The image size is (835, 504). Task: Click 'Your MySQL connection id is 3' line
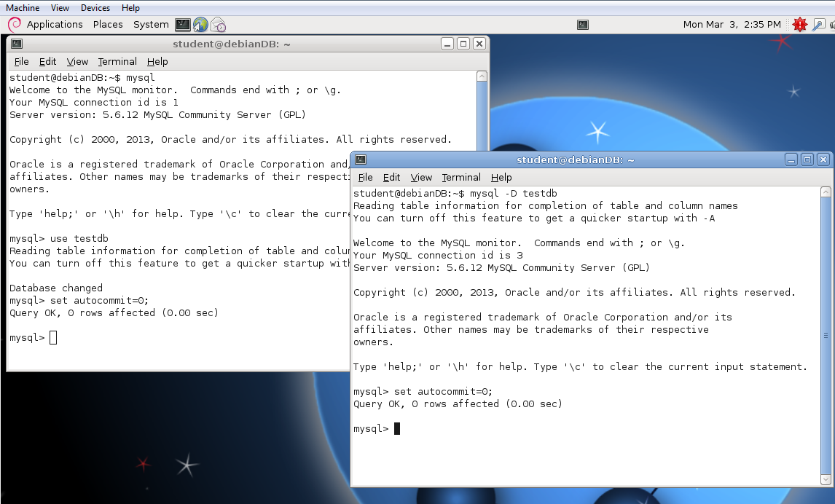[x=439, y=256]
